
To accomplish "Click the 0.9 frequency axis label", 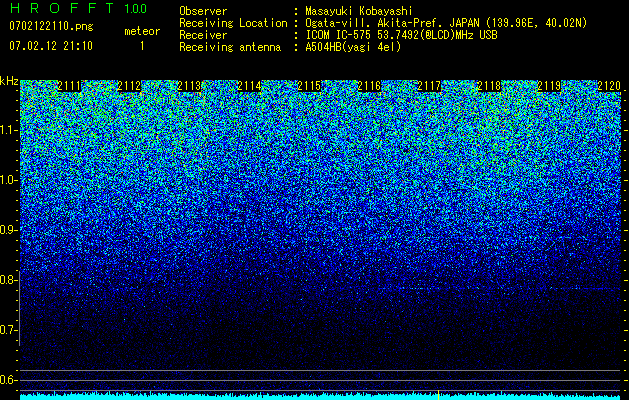I will click(9, 230).
